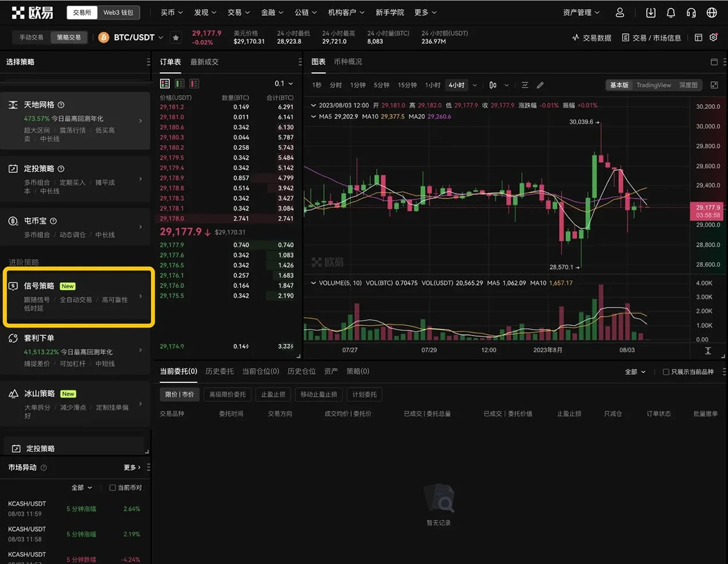The image size is (728, 564).
Task: Select 止盈止损 filter button
Action: pyautogui.click(x=274, y=394)
